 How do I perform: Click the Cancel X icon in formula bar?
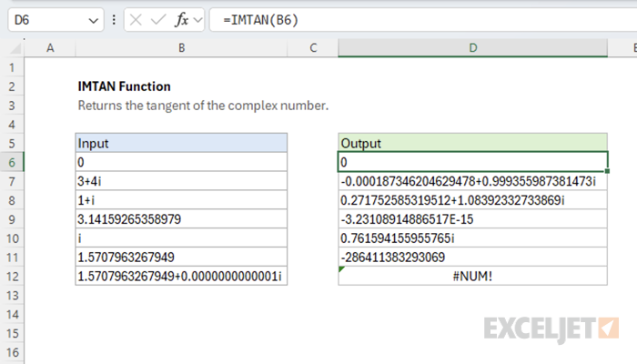(136, 19)
